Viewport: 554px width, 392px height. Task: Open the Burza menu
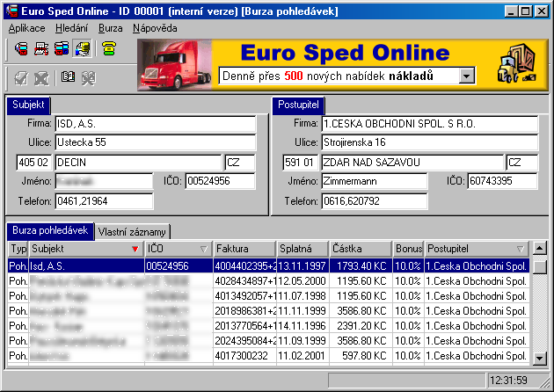(110, 28)
